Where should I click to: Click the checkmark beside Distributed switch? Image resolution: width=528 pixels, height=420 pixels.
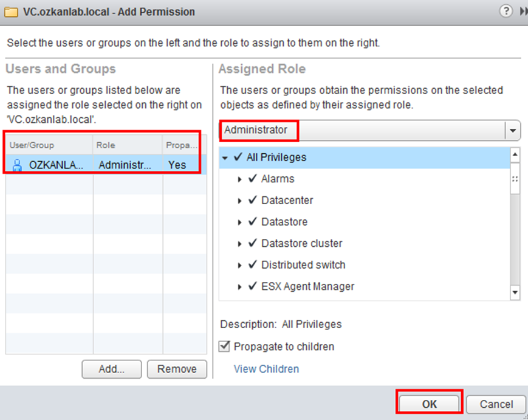tap(253, 264)
